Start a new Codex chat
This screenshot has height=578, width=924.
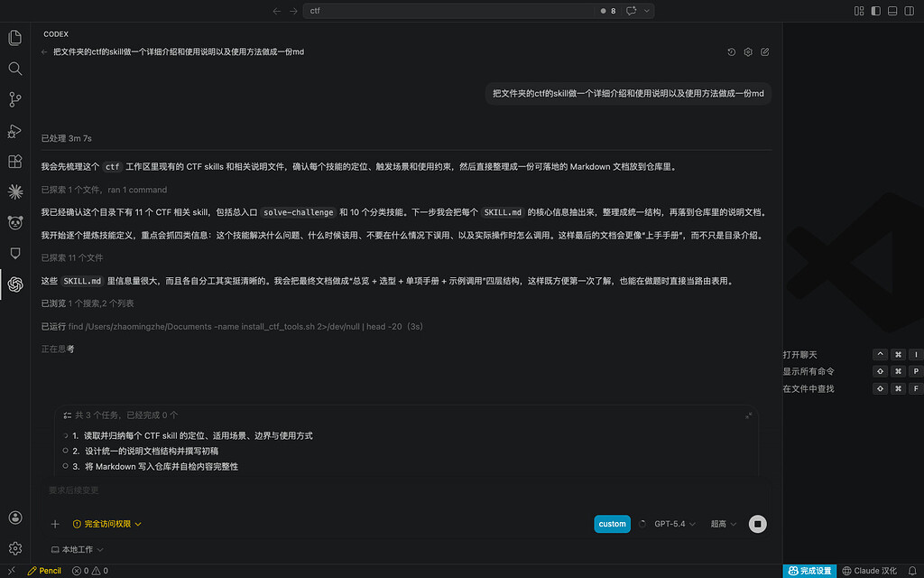coord(765,51)
